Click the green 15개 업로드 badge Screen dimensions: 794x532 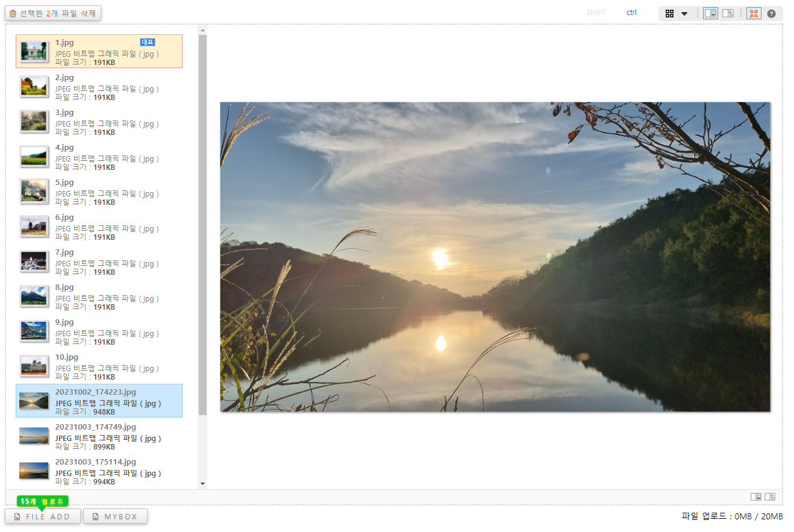click(43, 501)
